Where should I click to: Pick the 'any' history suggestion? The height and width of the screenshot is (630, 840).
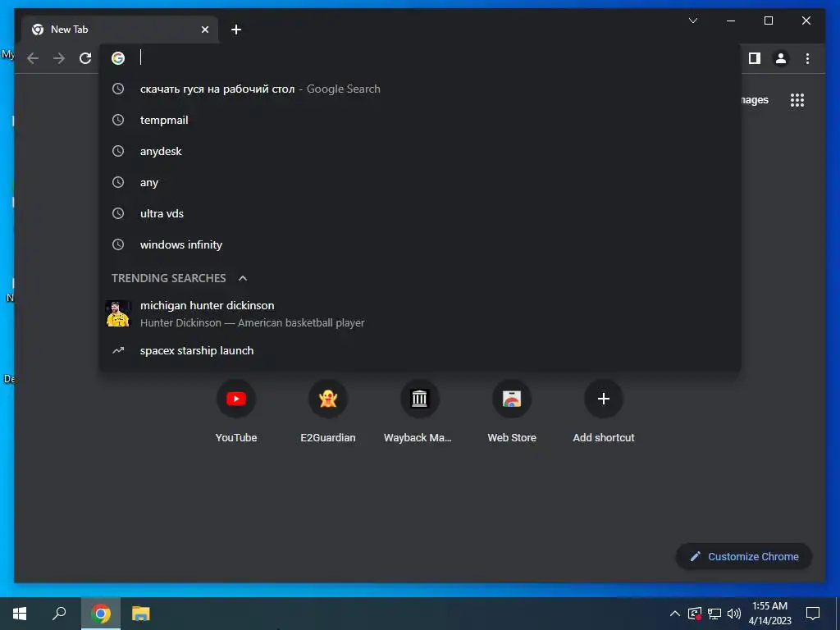click(x=420, y=182)
